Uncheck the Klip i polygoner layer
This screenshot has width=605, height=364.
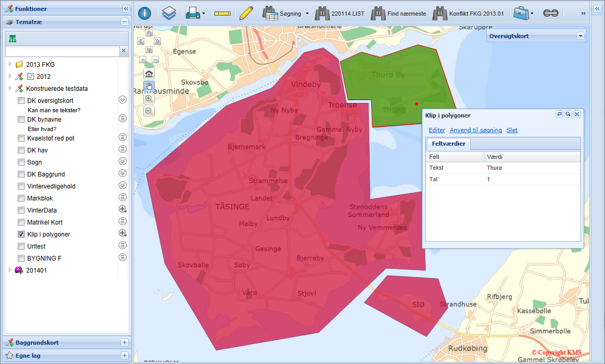21,234
